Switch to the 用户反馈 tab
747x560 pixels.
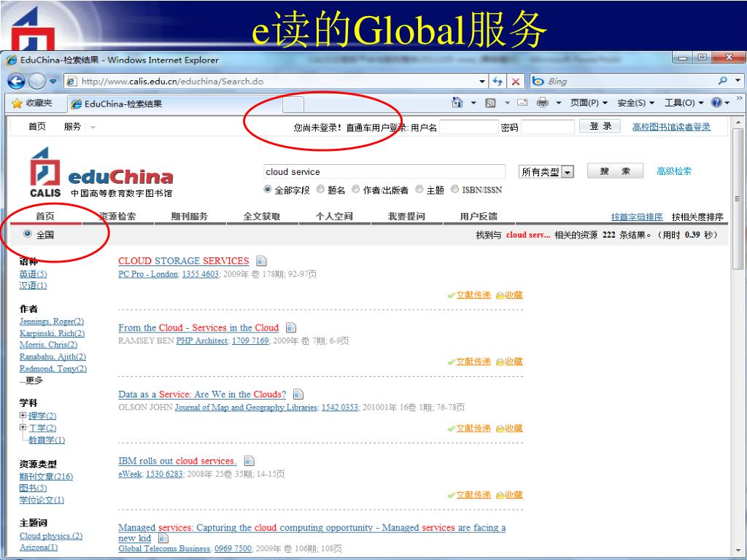tap(479, 217)
